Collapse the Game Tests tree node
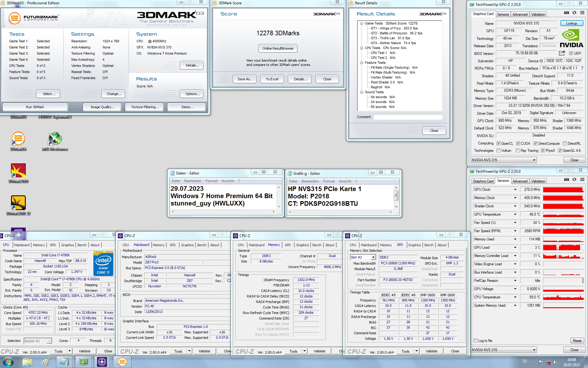This screenshot has height=368, width=588. click(x=361, y=23)
